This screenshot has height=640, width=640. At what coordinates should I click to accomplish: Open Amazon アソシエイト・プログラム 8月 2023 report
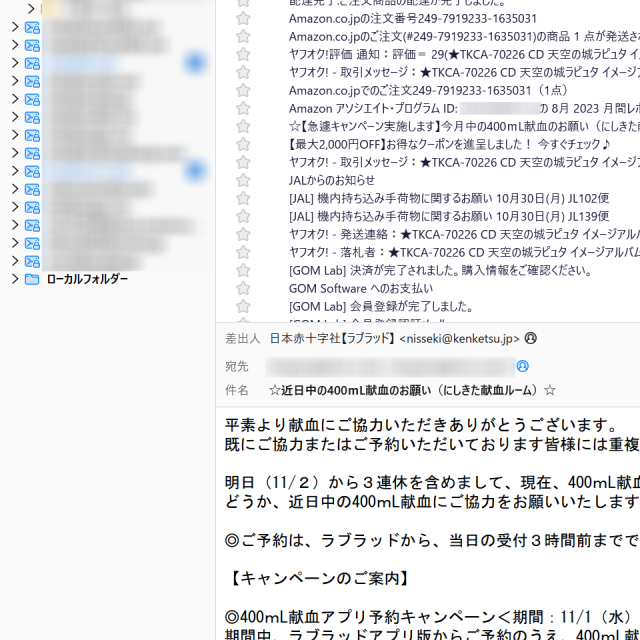point(464,109)
